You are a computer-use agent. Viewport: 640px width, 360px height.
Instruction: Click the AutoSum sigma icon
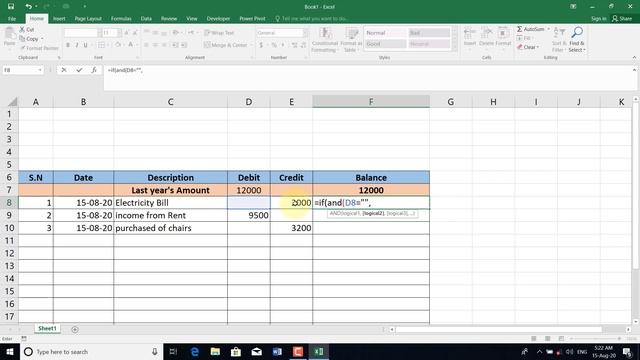pos(520,29)
